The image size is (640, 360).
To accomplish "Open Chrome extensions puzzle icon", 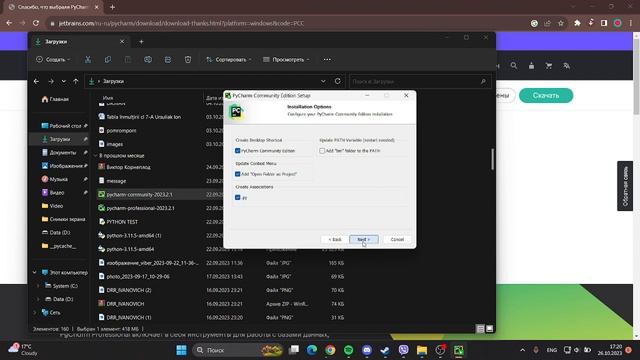I will (577, 23).
